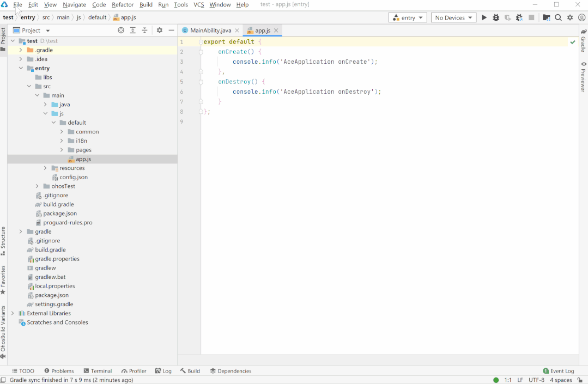This screenshot has width=588, height=384.
Task: Expand the resources folder
Action: click(x=45, y=168)
